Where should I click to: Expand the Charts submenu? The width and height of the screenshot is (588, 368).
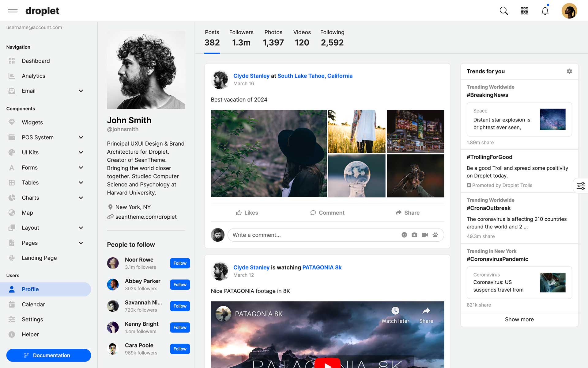(81, 198)
